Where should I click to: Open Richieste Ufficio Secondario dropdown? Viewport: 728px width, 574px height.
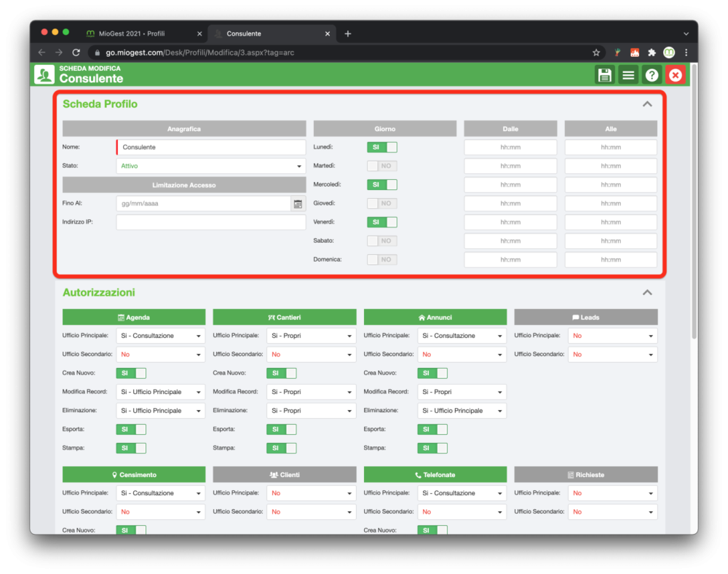coord(612,512)
